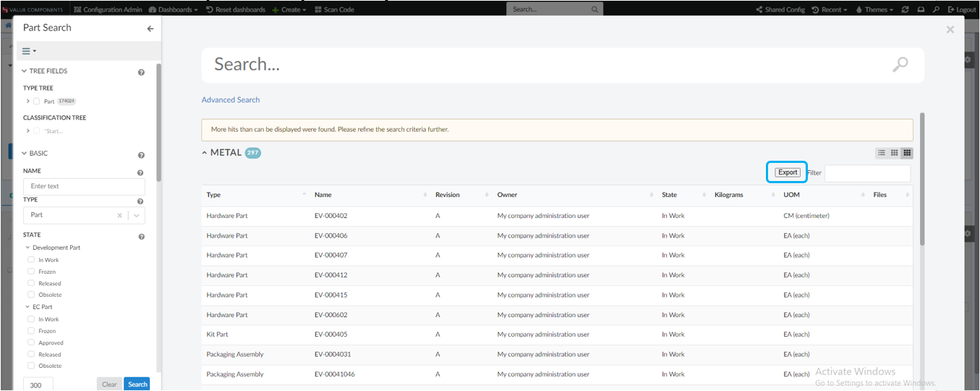Click the NAME text input field
Viewport: 980px width, 391px height.
click(x=84, y=186)
